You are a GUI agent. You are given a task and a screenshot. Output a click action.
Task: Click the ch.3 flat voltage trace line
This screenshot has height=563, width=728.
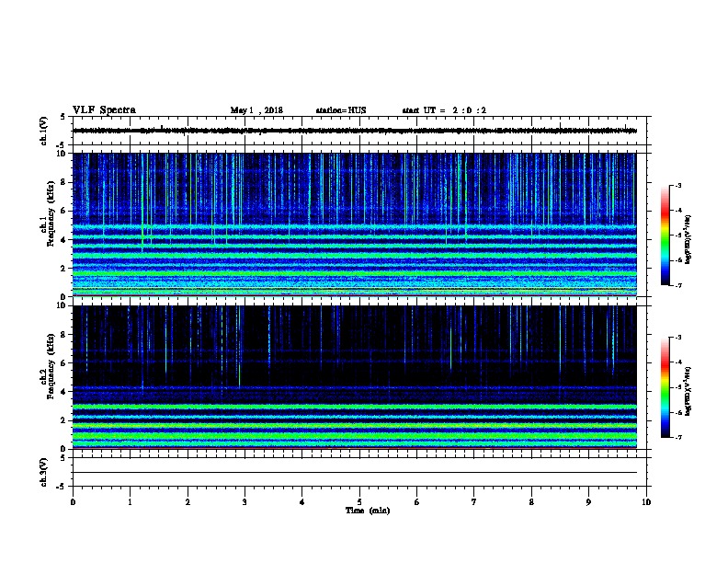(354, 473)
